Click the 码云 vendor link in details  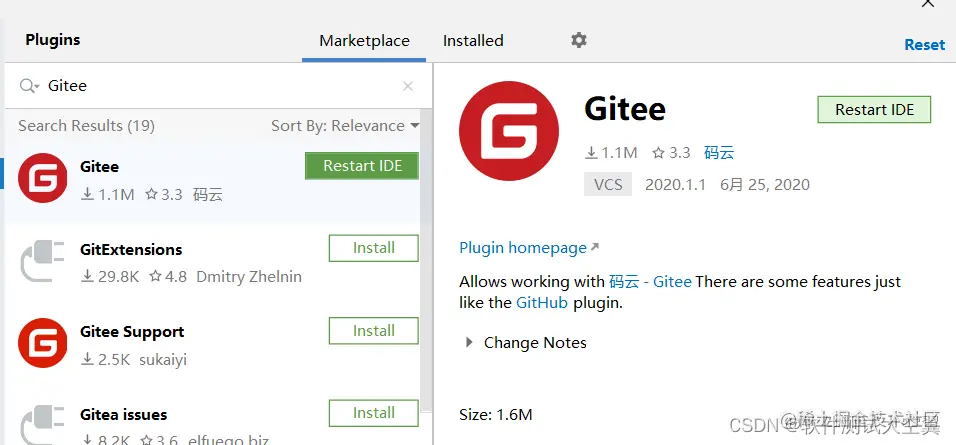click(719, 152)
